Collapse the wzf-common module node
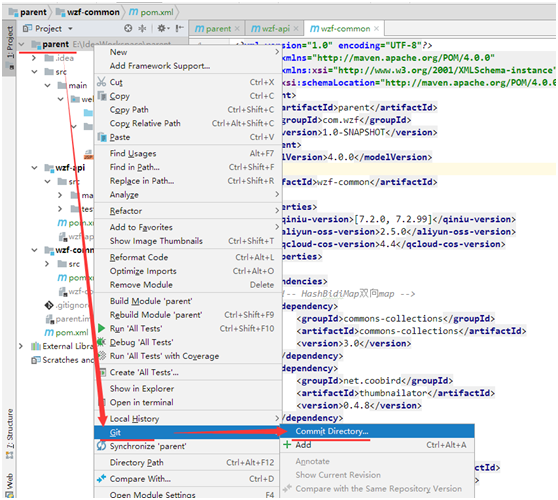 (34, 250)
